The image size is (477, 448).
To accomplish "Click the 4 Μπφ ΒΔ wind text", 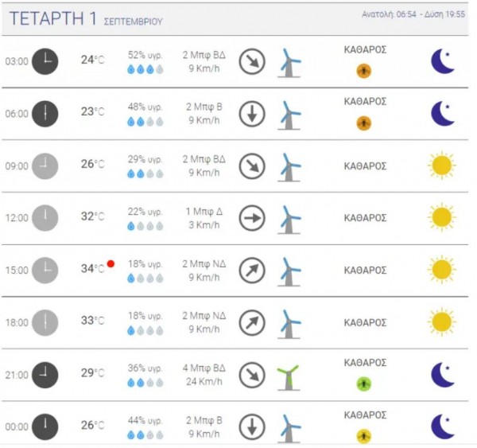I will tap(205, 368).
